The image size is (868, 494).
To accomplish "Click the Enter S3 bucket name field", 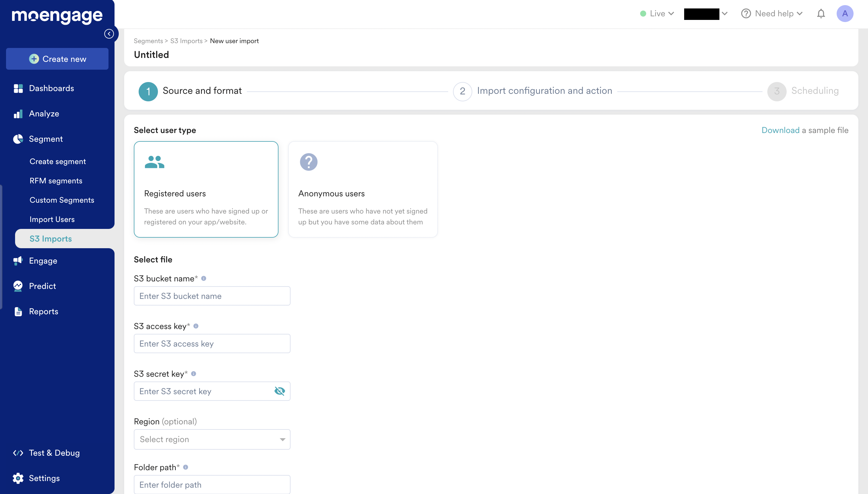I will pyautogui.click(x=212, y=296).
